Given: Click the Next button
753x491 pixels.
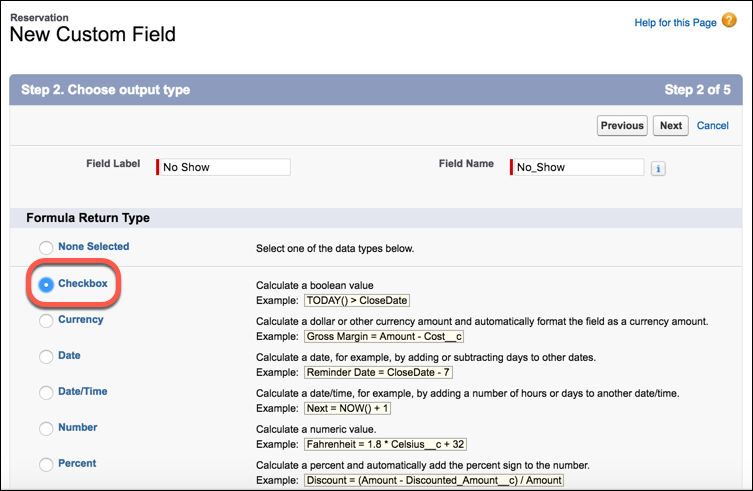Looking at the screenshot, I should coord(670,125).
